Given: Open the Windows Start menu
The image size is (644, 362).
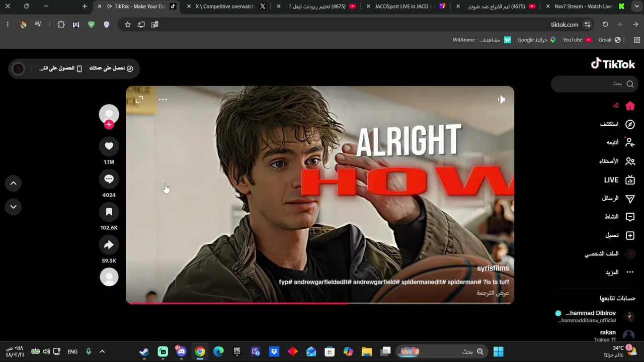Looking at the screenshot, I should coord(498,351).
